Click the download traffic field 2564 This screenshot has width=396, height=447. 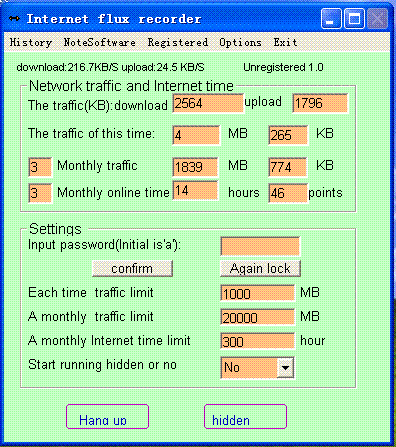pos(208,103)
